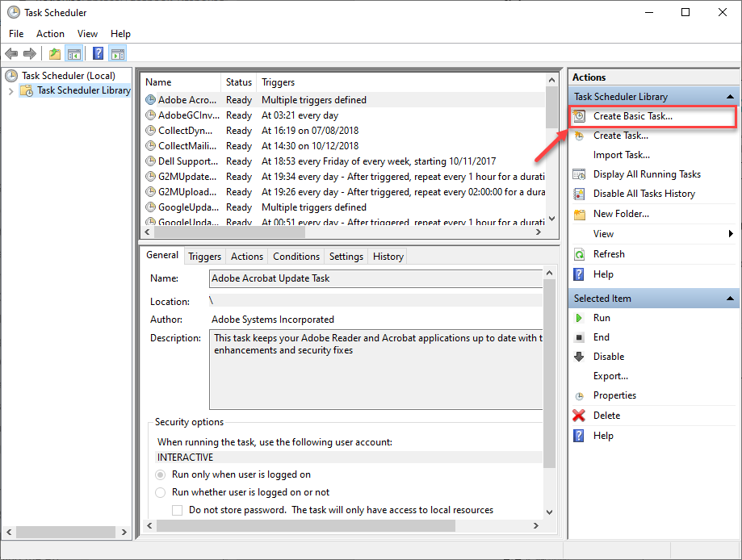Collapse the Selected Item actions section
The image size is (742, 560).
730,299
